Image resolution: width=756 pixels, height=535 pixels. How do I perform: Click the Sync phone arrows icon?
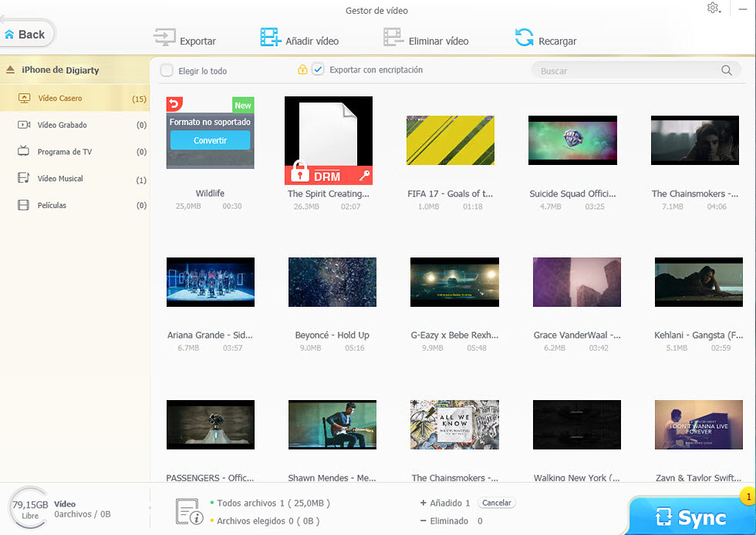(663, 516)
